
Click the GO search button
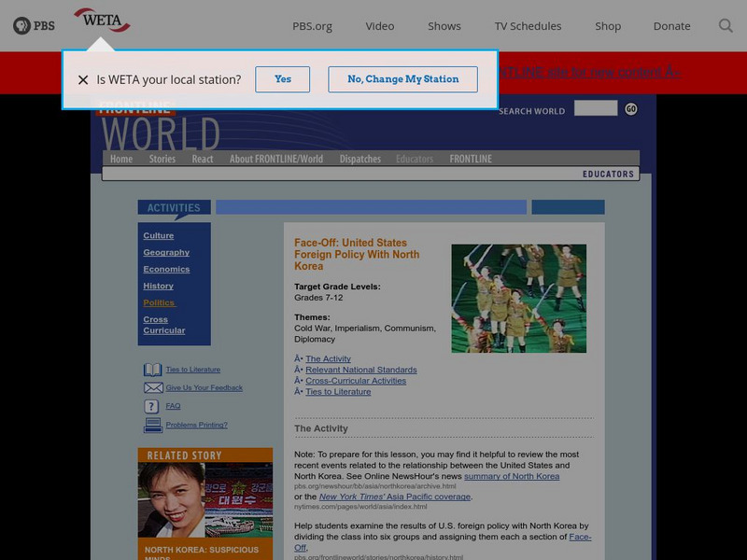pos(631,109)
